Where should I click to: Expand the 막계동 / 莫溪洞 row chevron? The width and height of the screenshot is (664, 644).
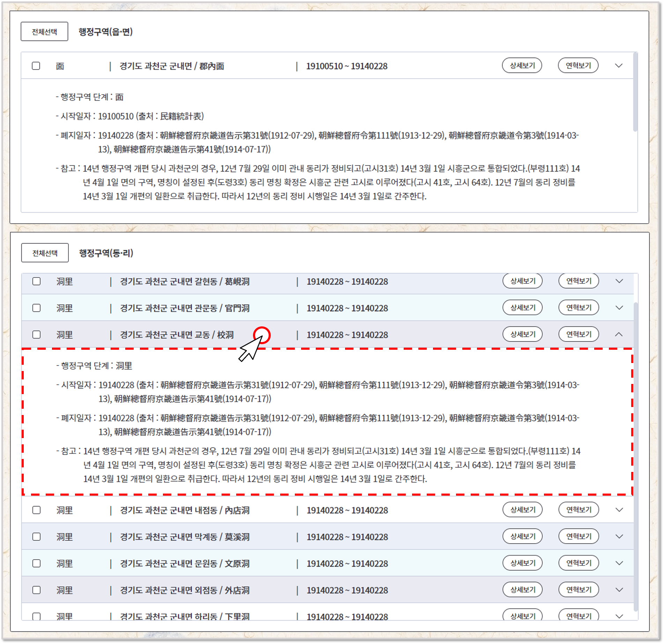(x=619, y=537)
